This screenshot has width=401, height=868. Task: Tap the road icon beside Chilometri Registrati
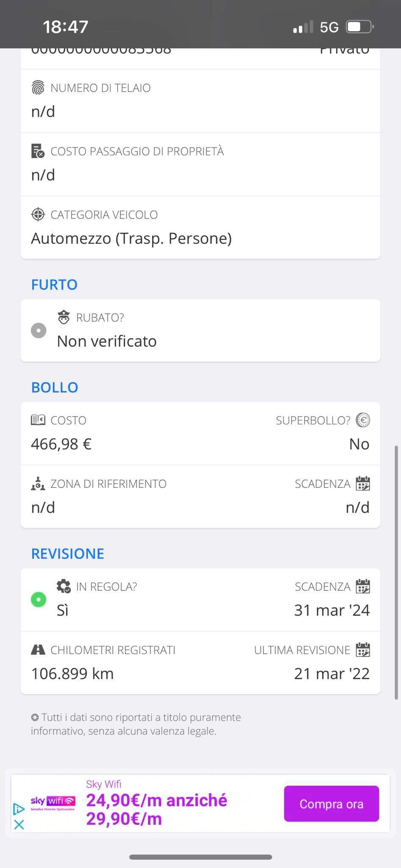38,650
